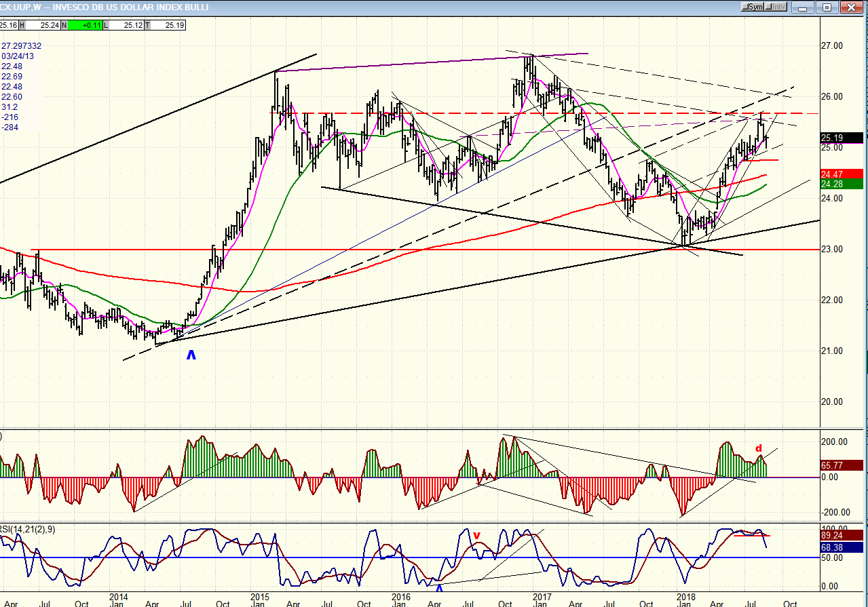Click the red 'v' marker in RSI panel
Screen dimensions: 868x607
476,535
